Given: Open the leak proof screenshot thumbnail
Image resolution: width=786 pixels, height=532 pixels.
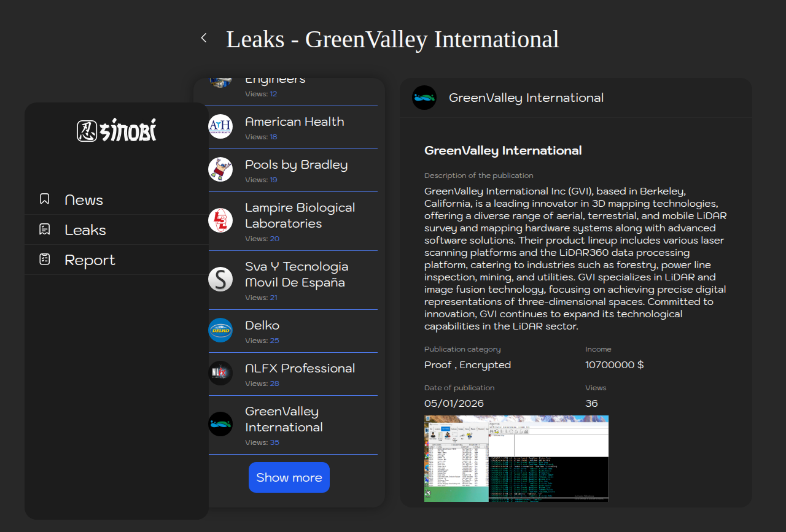Looking at the screenshot, I should click(516, 458).
